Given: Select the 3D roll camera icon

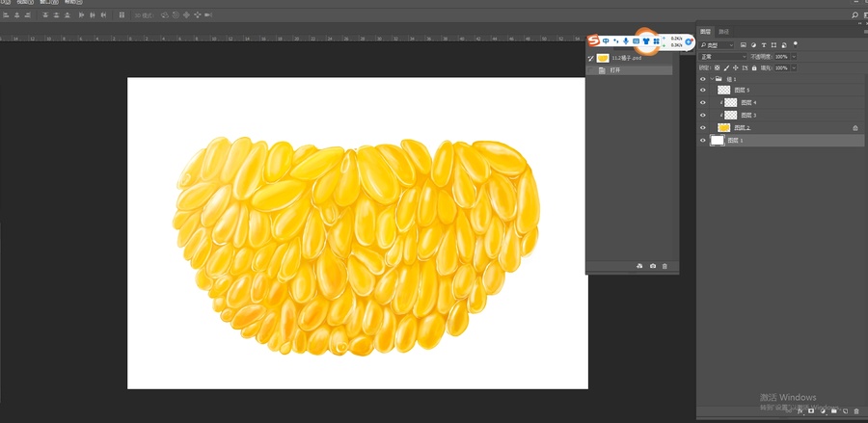Looking at the screenshot, I should 176,14.
